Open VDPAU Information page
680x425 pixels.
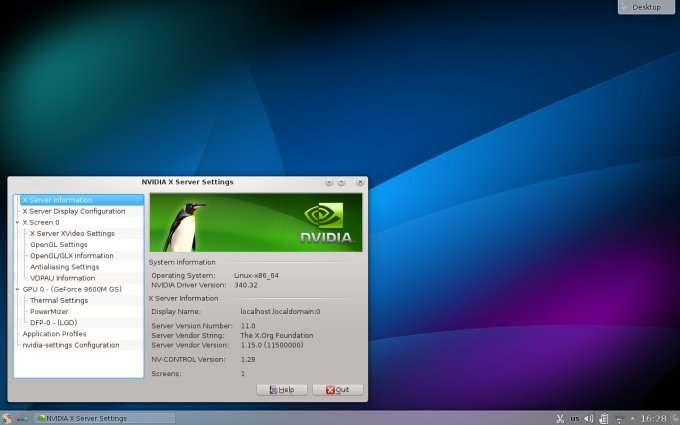[62, 278]
